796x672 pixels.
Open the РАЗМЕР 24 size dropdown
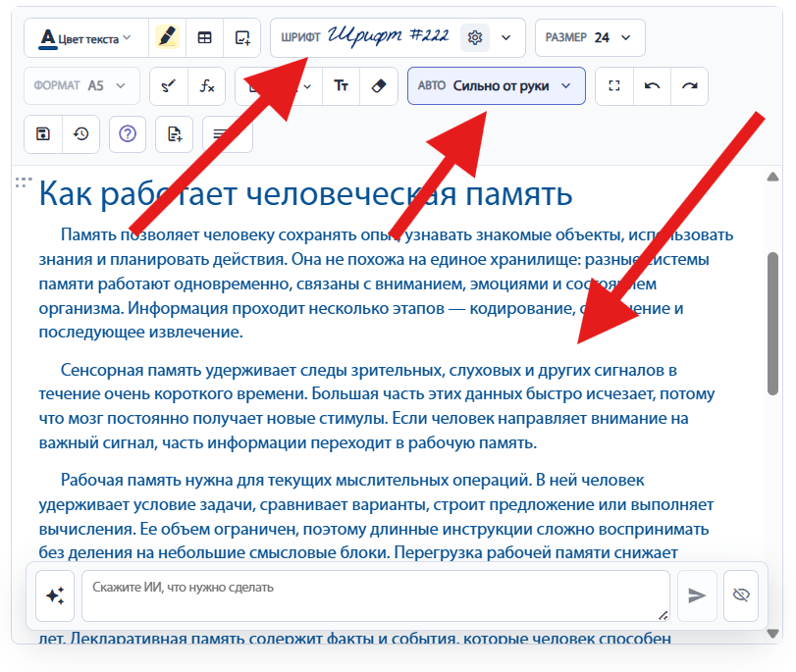click(x=590, y=37)
